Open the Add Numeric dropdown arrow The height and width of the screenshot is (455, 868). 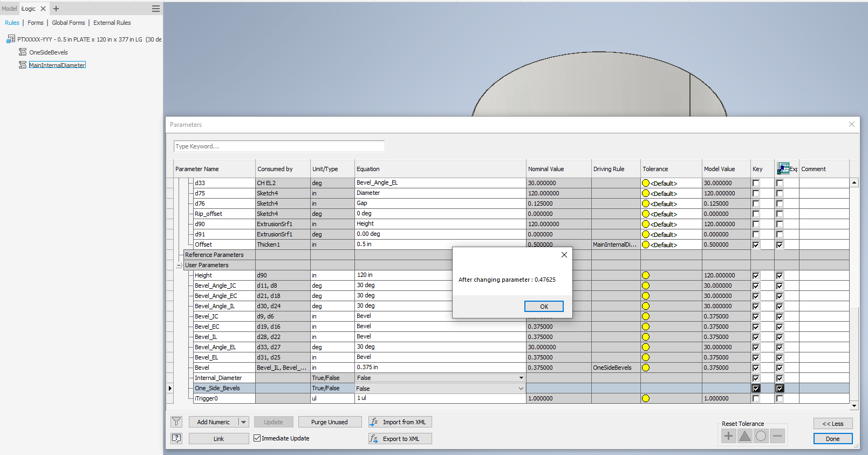pyautogui.click(x=243, y=422)
